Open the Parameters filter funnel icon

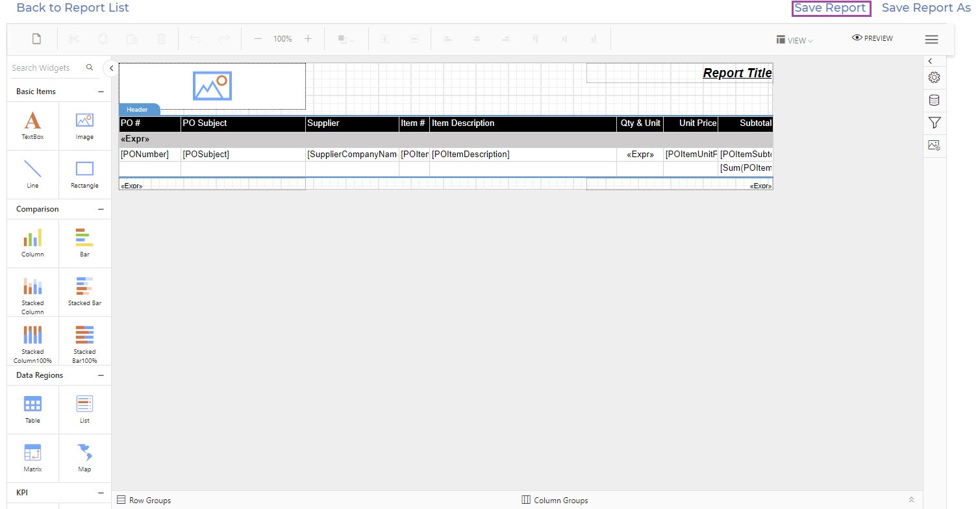(934, 123)
